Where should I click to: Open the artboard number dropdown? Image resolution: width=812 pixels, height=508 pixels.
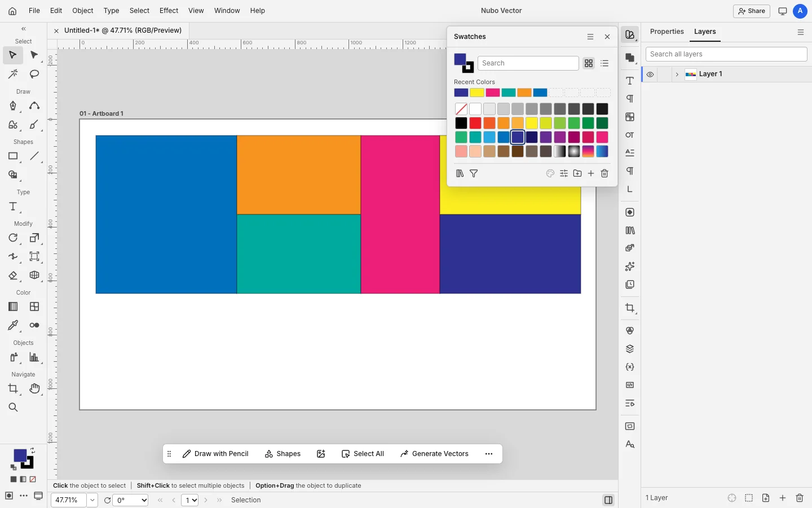(189, 500)
